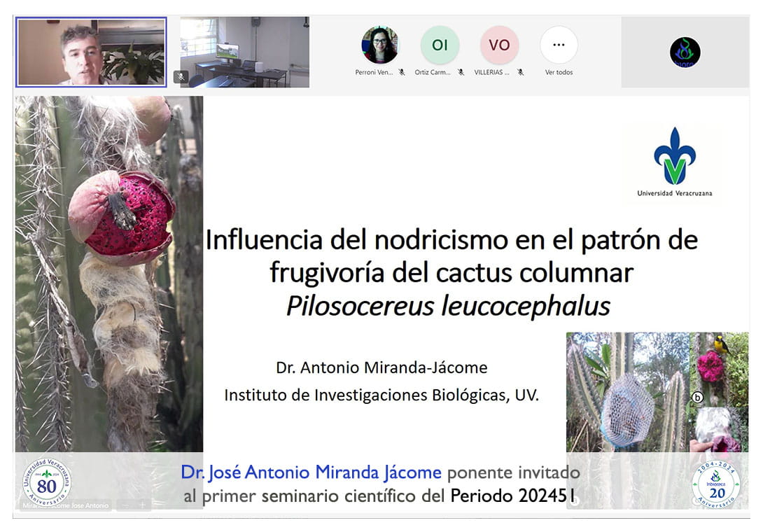The width and height of the screenshot is (763, 532).
Task: Select the presenter's webcam video tile
Action: pos(91,52)
